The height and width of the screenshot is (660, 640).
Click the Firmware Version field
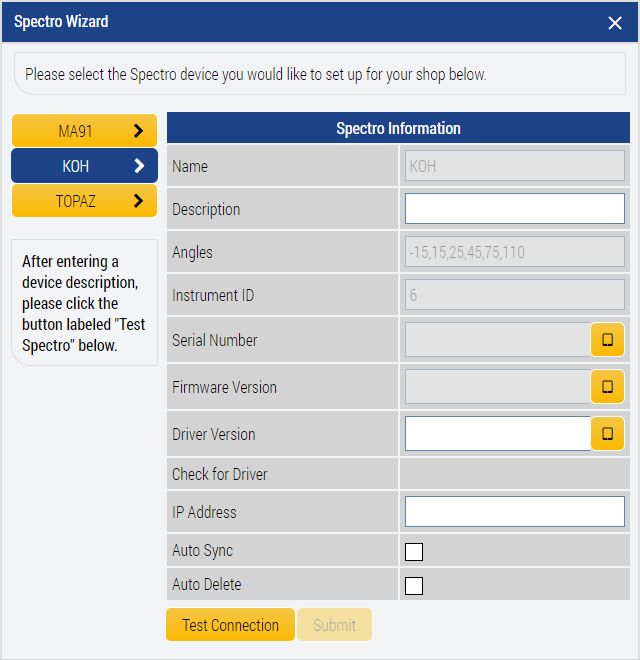tap(497, 387)
